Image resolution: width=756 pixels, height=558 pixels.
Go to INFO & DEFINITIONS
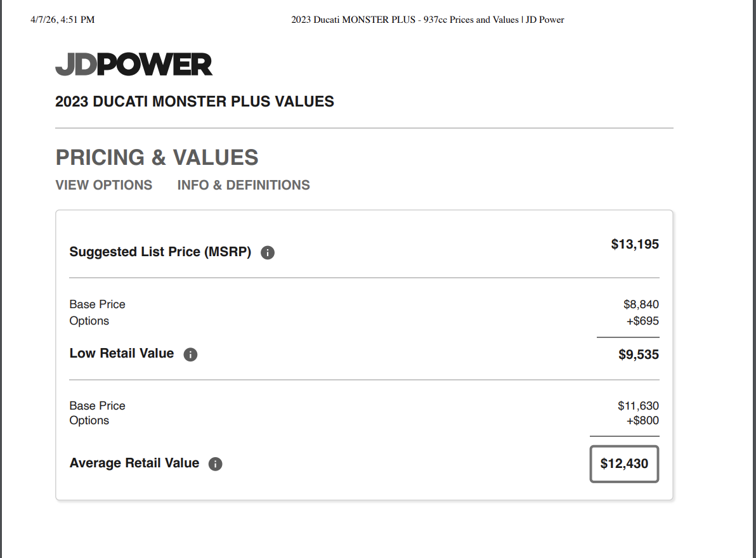244,185
